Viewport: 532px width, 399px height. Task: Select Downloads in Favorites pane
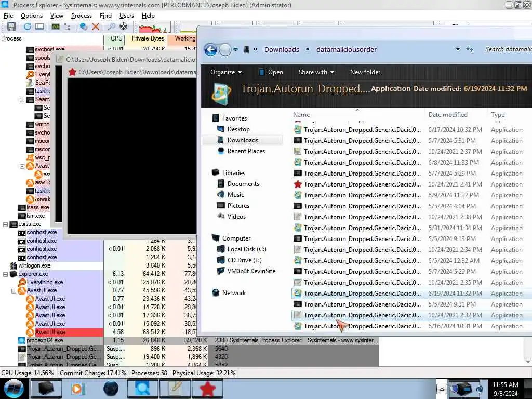[x=243, y=140]
